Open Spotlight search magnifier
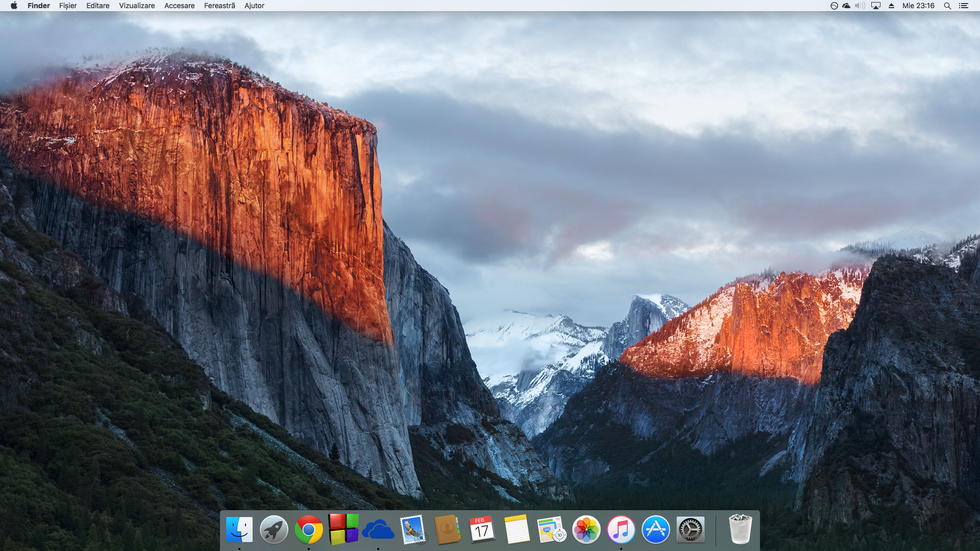This screenshot has width=980, height=551. tap(947, 6)
